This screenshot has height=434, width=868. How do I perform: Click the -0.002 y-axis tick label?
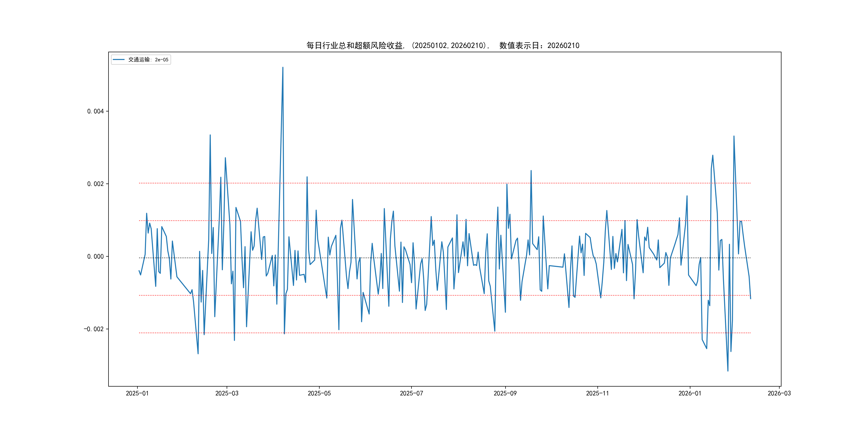click(94, 329)
